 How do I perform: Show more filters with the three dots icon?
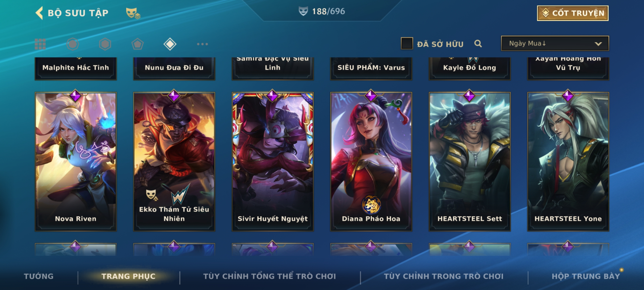click(x=202, y=44)
